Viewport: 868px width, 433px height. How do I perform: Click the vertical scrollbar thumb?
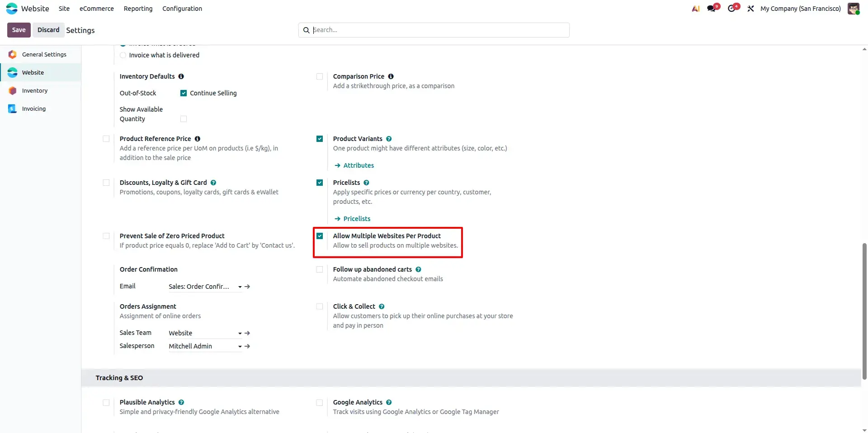click(x=864, y=311)
